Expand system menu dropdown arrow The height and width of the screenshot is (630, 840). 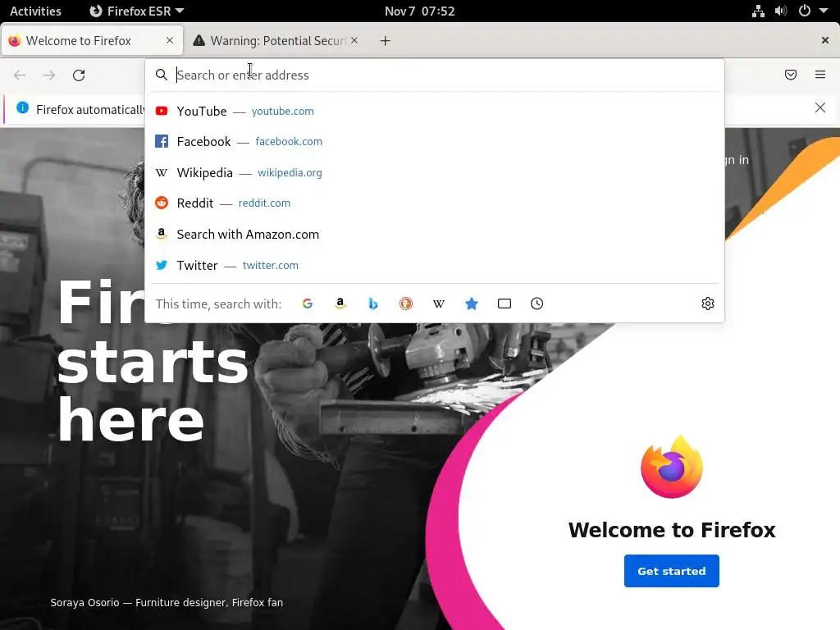824,11
